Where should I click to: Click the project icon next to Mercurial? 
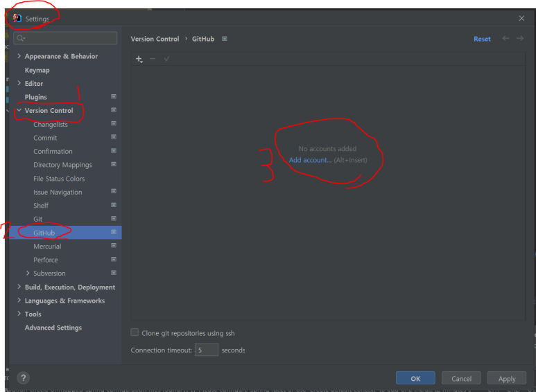[114, 245]
